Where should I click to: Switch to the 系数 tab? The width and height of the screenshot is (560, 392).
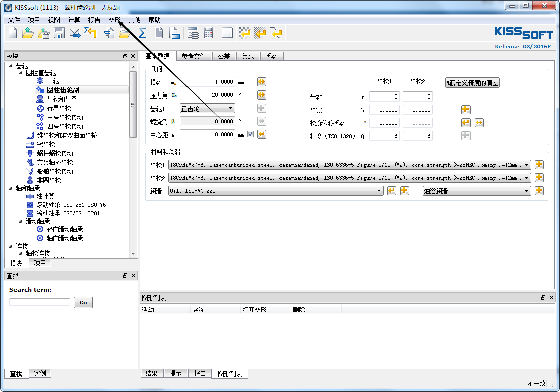click(272, 56)
